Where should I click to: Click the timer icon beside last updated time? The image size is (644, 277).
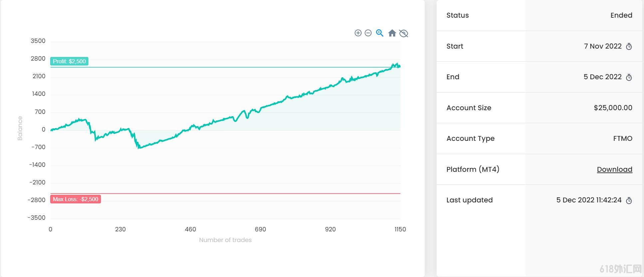point(629,200)
